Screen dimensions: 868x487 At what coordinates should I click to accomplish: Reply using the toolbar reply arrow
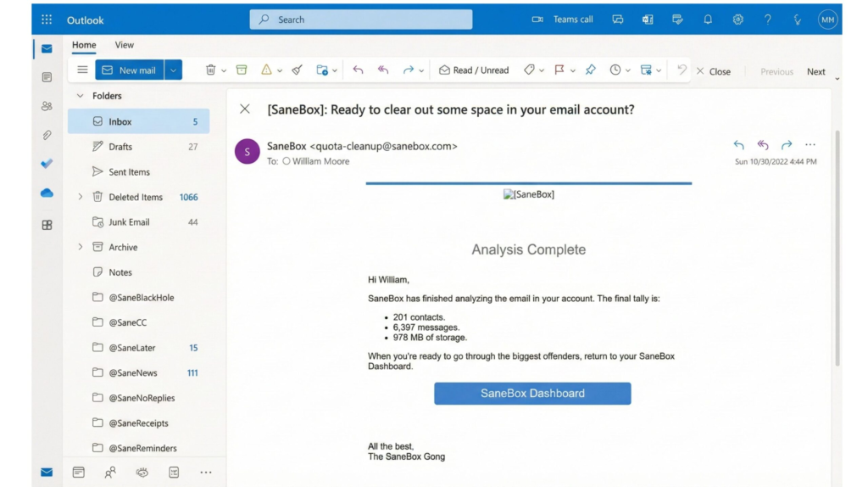[x=359, y=70]
